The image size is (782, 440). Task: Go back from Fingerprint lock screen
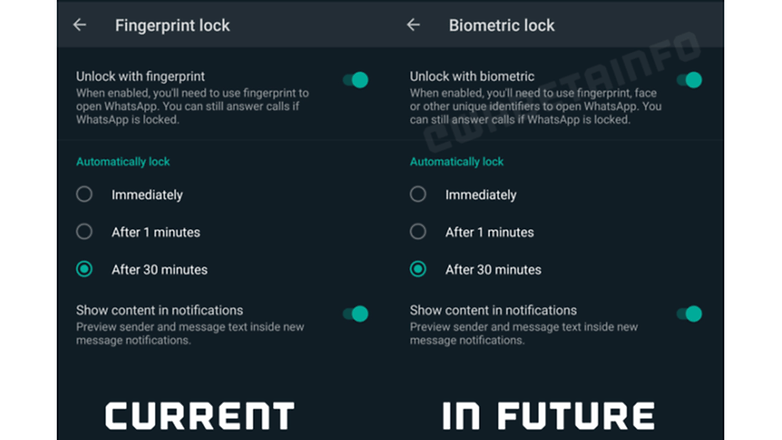coord(80,25)
